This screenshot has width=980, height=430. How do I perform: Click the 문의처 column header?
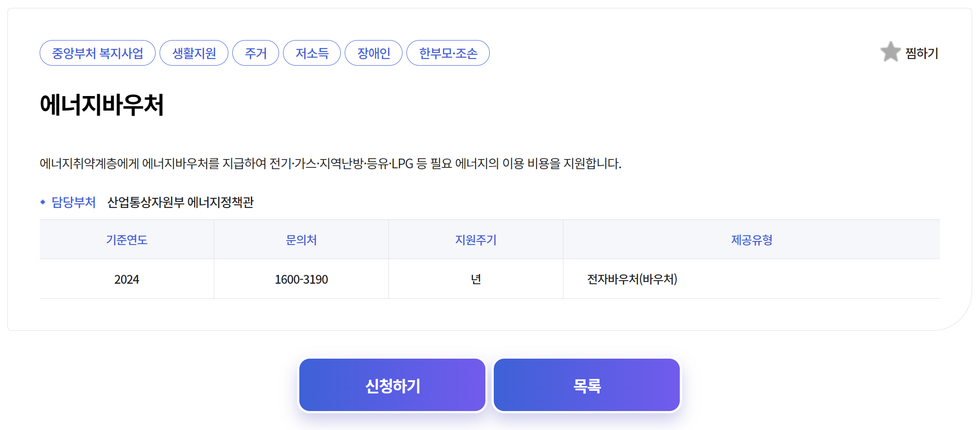301,239
